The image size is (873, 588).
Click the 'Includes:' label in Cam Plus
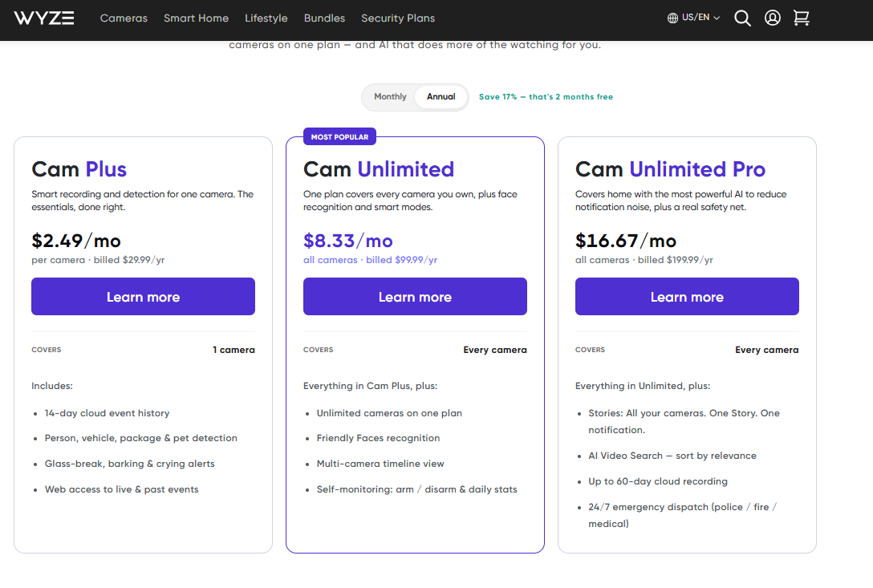coord(52,386)
